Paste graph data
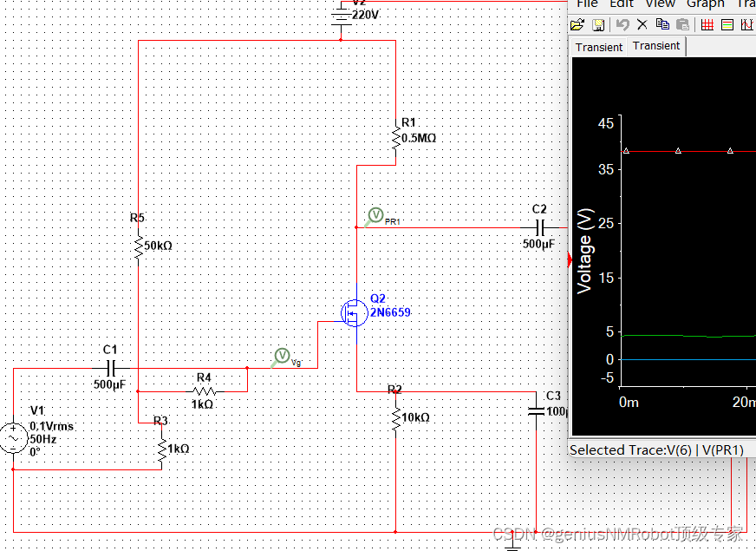Viewport: 756px width, 551px height. pos(682,24)
